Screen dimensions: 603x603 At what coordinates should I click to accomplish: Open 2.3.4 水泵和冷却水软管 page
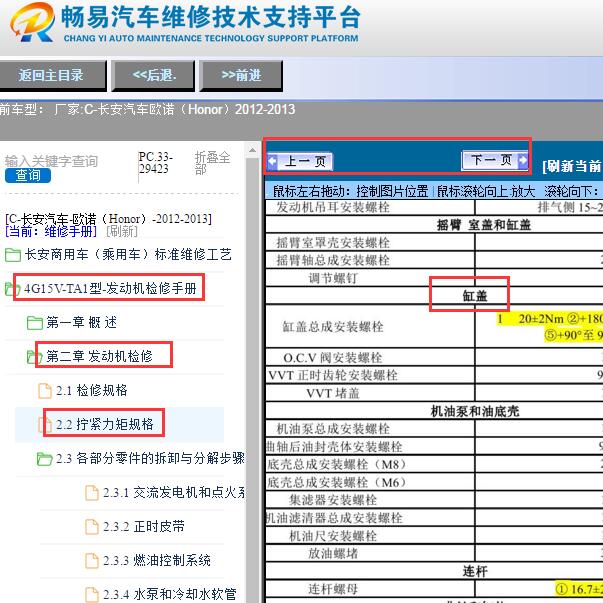170,594
